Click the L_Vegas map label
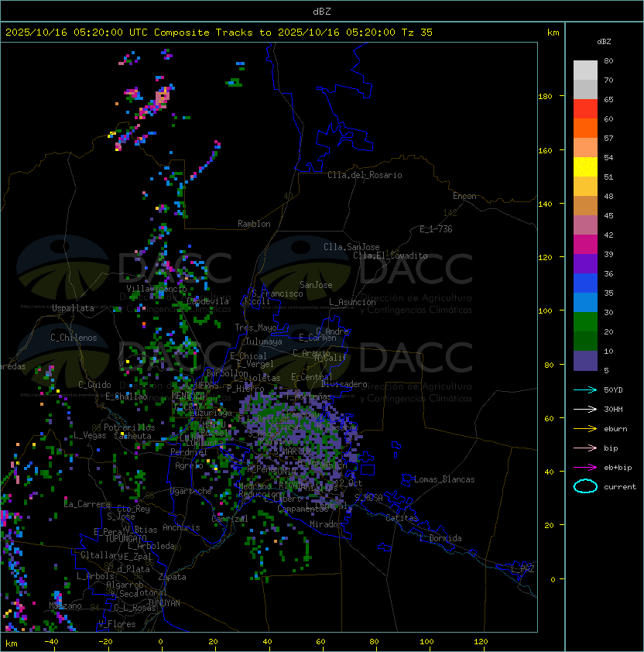 click(90, 435)
